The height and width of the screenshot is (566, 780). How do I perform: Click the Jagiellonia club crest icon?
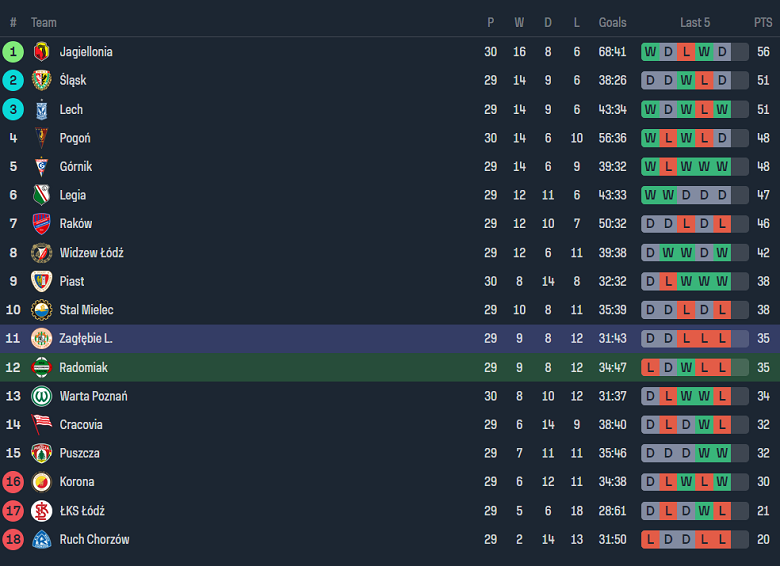41,52
